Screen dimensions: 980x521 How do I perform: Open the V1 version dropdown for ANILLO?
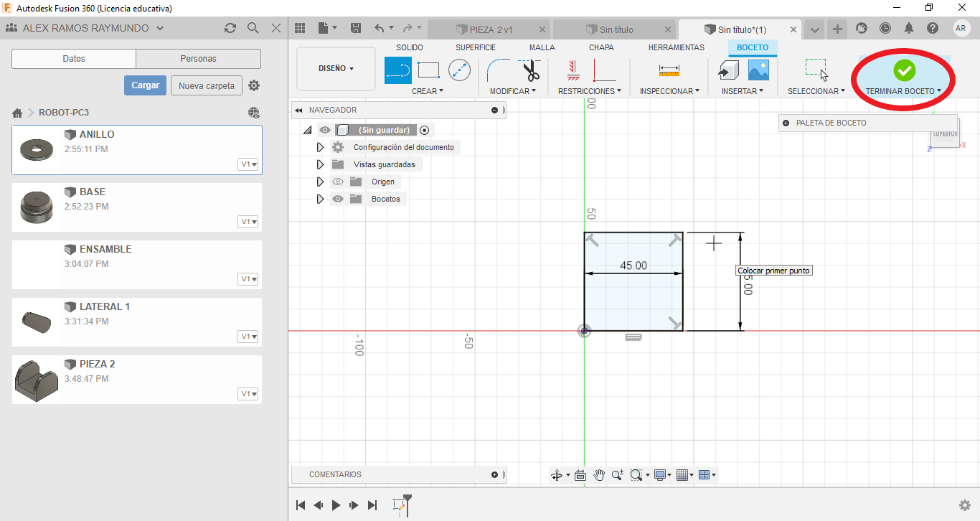(248, 164)
